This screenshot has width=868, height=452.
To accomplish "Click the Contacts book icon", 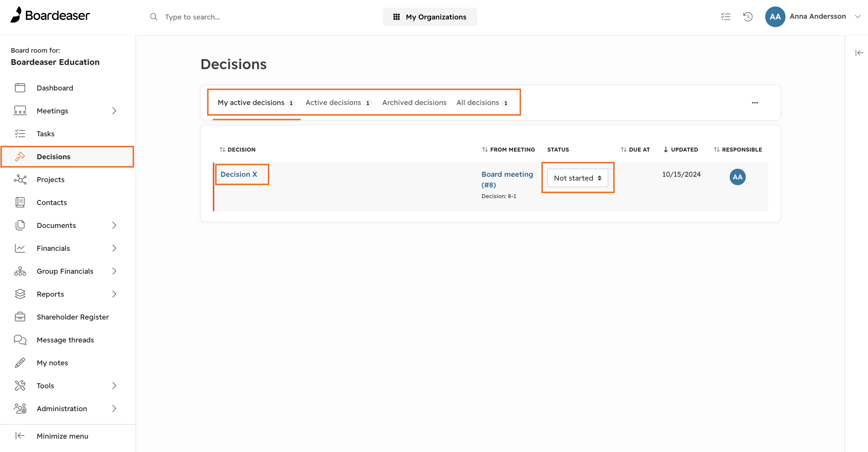I will 20,202.
